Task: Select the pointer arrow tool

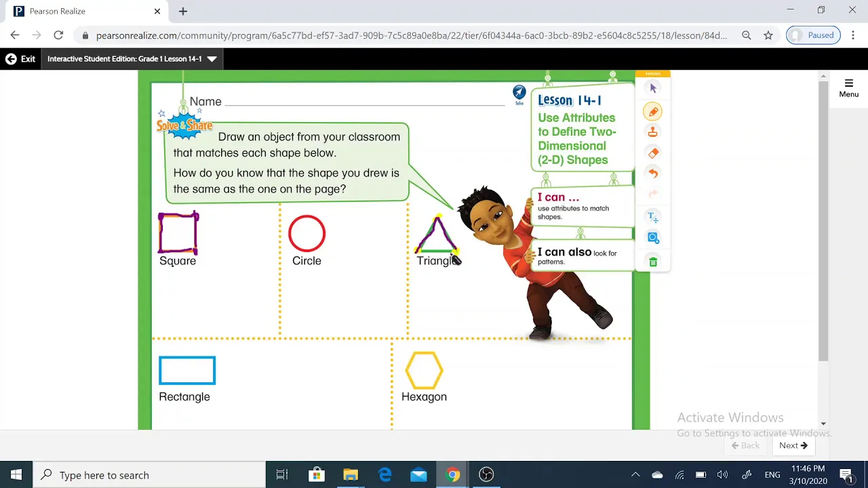Action: coord(653,88)
